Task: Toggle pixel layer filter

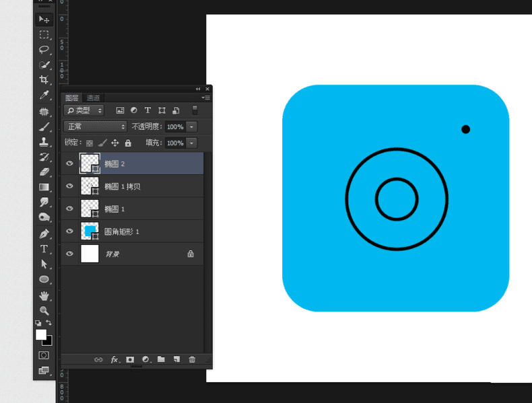Action: (x=120, y=110)
